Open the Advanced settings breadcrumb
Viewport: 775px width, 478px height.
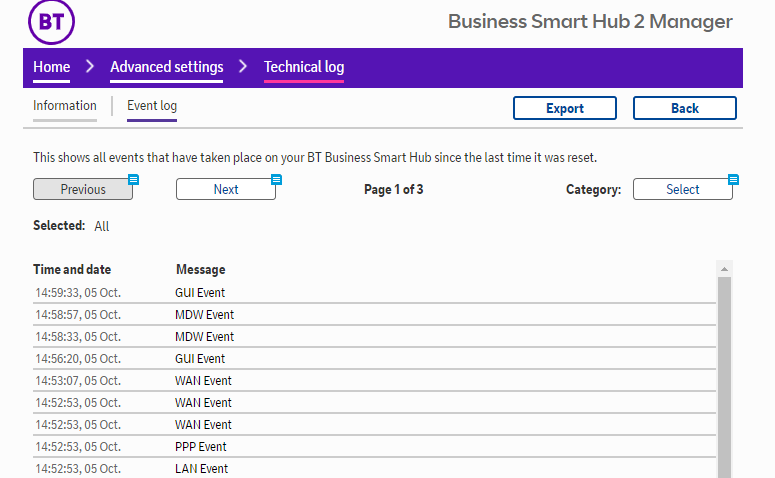click(166, 67)
